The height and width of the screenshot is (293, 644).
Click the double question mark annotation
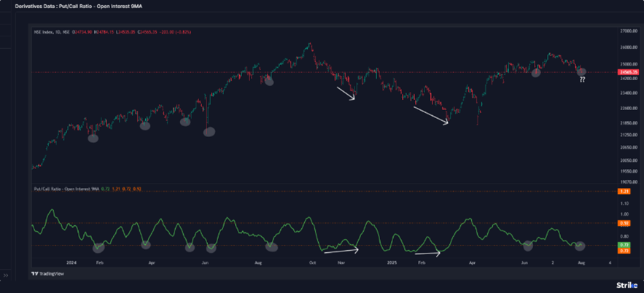click(582, 79)
